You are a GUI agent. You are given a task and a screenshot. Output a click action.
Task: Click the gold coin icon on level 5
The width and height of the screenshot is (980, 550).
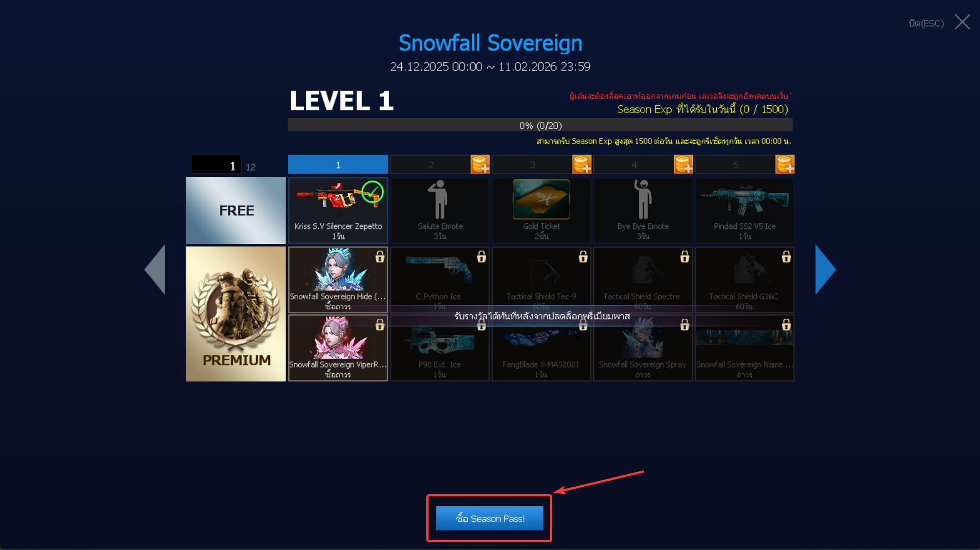785,164
